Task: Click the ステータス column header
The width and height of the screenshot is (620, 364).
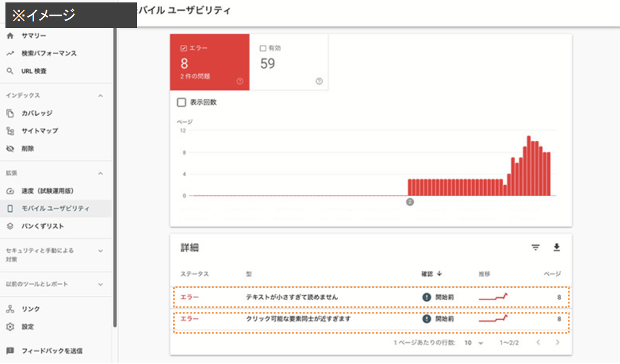Action: pyautogui.click(x=195, y=274)
